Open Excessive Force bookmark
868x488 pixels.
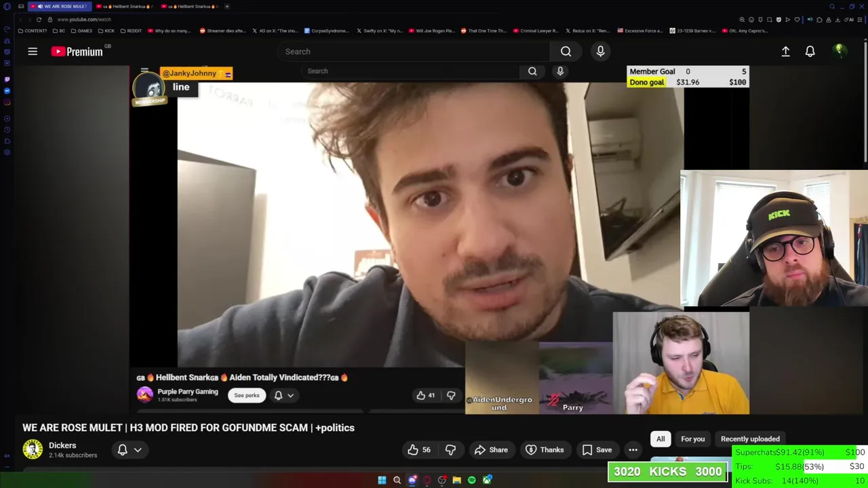[x=640, y=30]
